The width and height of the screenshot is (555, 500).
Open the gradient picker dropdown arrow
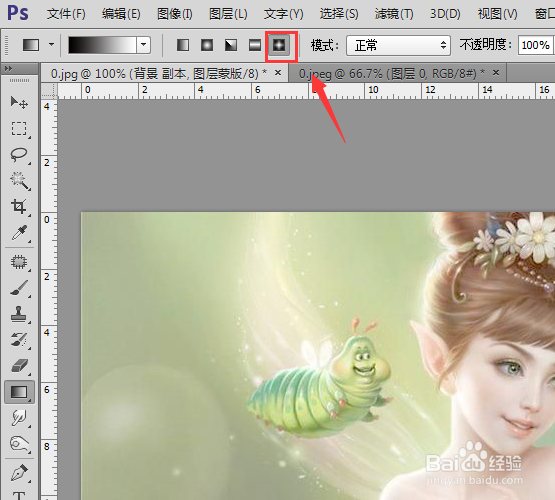(x=143, y=45)
